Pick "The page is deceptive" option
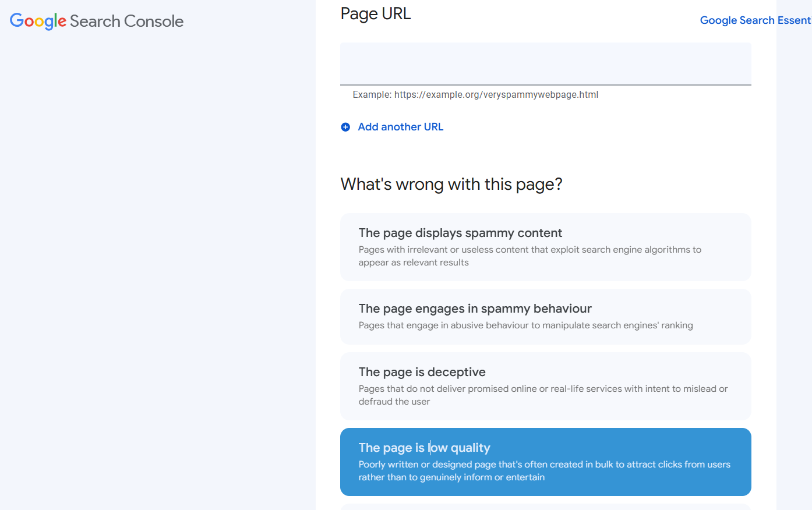The height and width of the screenshot is (510, 812). pos(546,386)
